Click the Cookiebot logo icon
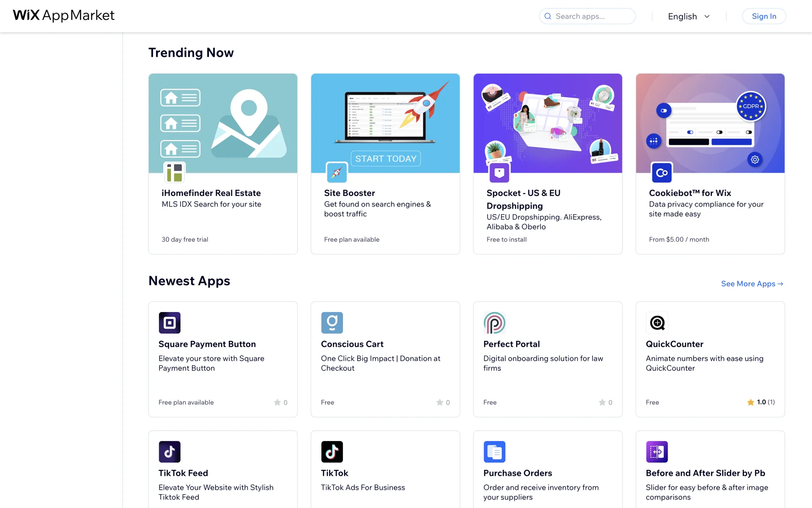Screen dimensions: 812x508 click(x=661, y=173)
